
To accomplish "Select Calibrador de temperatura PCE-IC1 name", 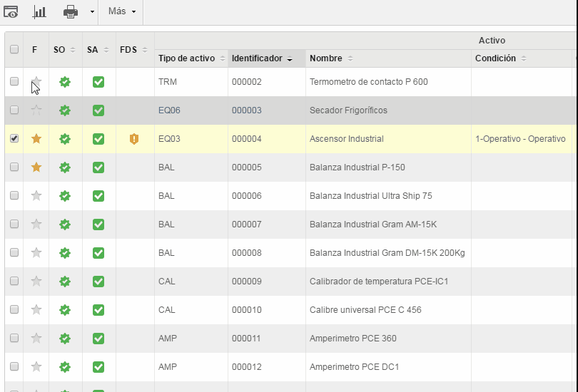I will pos(379,282).
